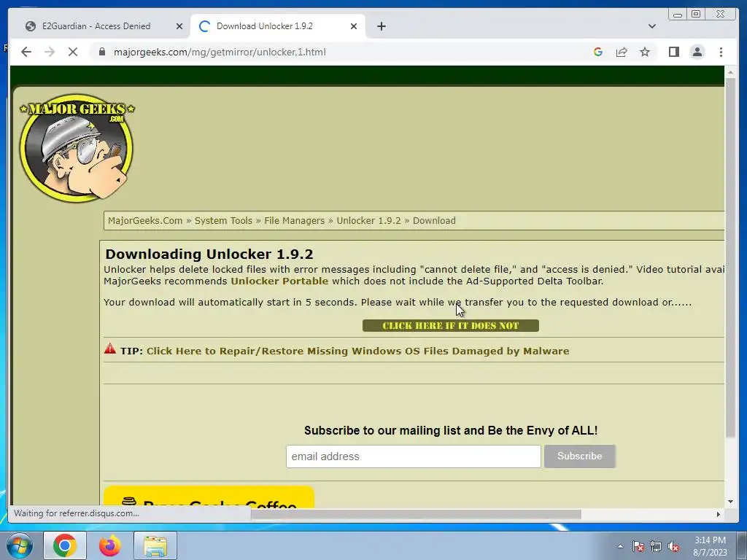Screen dimensions: 747x560
Task: Bookmark this page with star icon
Action: click(645, 52)
